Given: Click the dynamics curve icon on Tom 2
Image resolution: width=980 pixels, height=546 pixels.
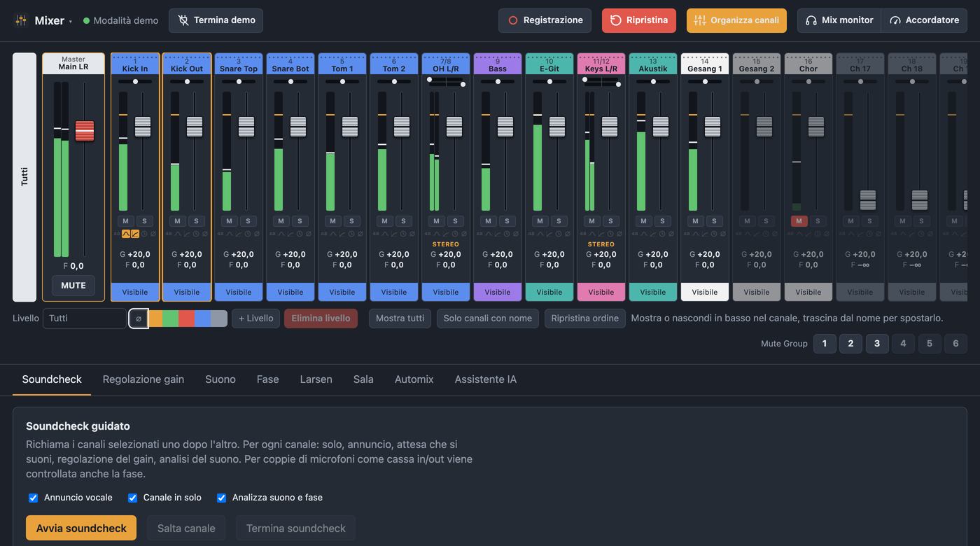Looking at the screenshot, I should (x=394, y=234).
